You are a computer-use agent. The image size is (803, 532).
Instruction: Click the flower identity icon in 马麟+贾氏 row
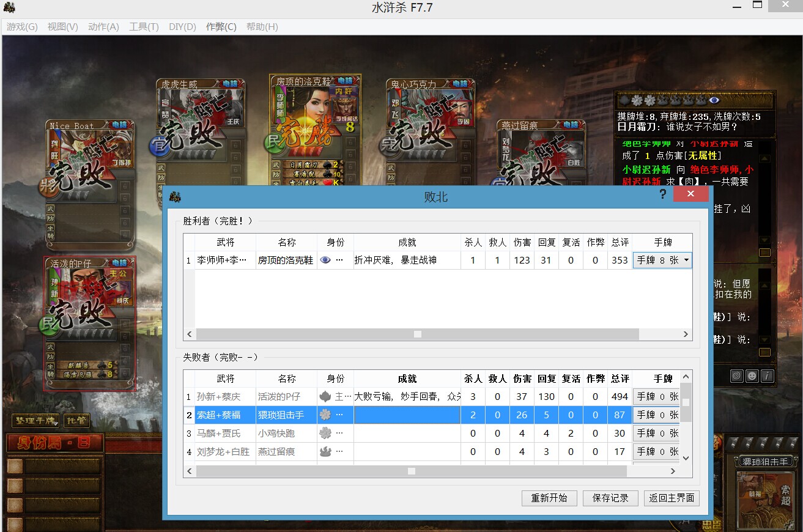[x=325, y=433]
